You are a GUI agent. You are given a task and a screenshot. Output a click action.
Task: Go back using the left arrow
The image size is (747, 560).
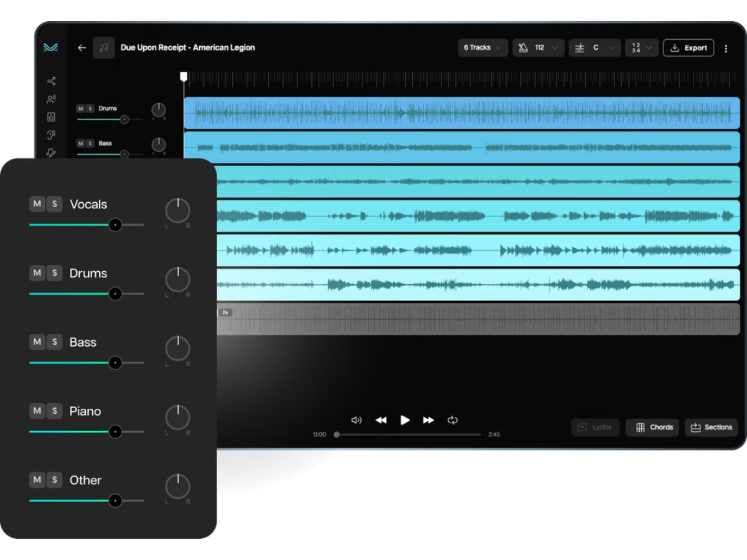coord(82,48)
